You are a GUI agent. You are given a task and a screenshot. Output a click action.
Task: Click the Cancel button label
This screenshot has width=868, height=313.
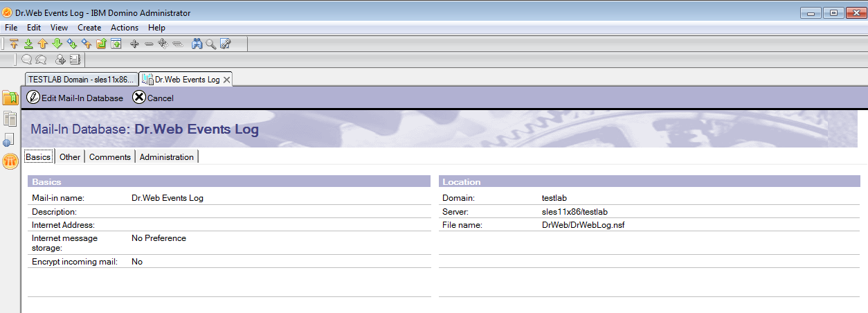coord(161,98)
